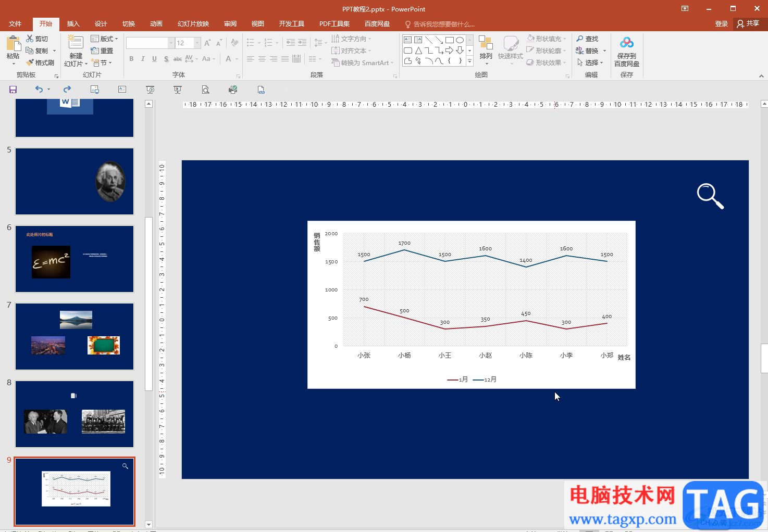
Task: Select the oval shape in shapes gallery
Action: [460, 40]
